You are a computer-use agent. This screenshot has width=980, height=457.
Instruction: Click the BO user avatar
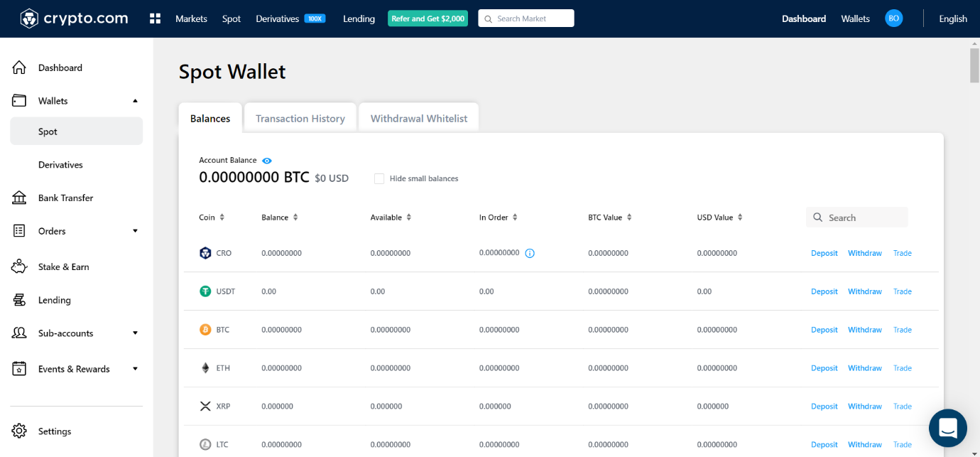[893, 18]
